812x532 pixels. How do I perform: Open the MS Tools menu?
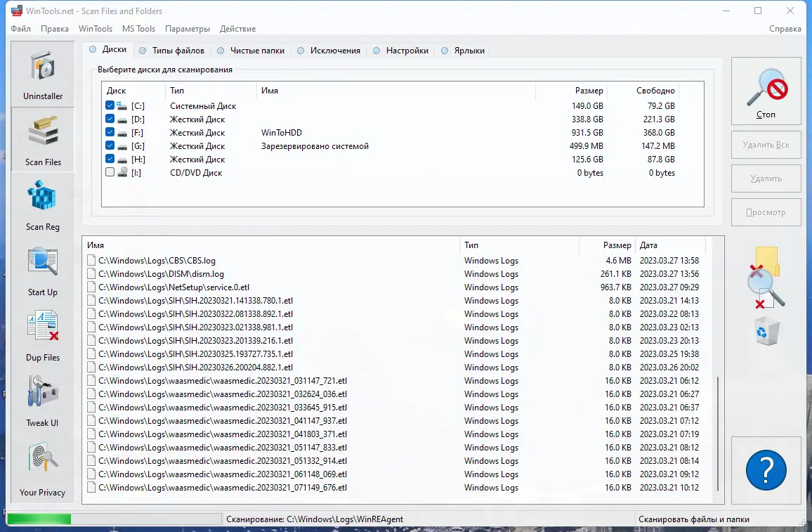point(139,29)
